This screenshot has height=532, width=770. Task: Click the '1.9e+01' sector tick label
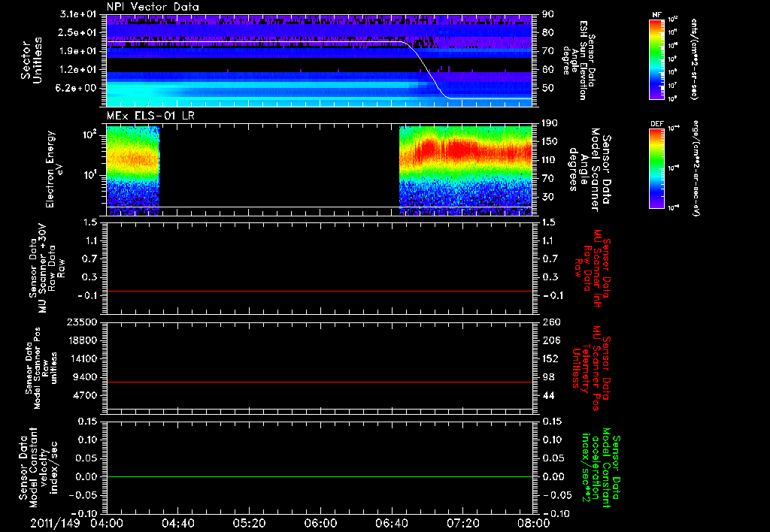pyautogui.click(x=79, y=51)
